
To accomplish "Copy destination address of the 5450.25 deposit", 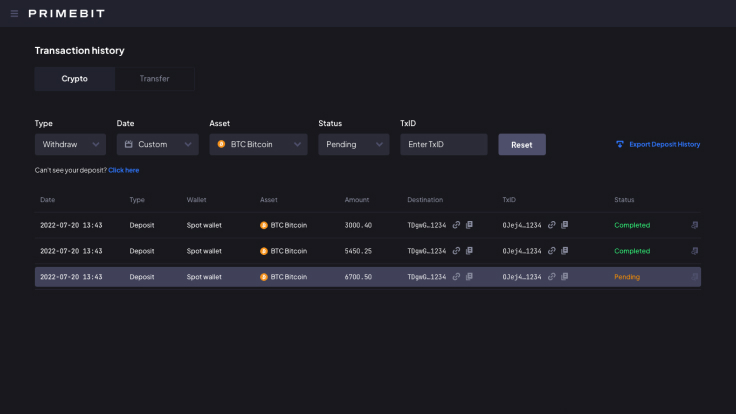I will tap(469, 251).
